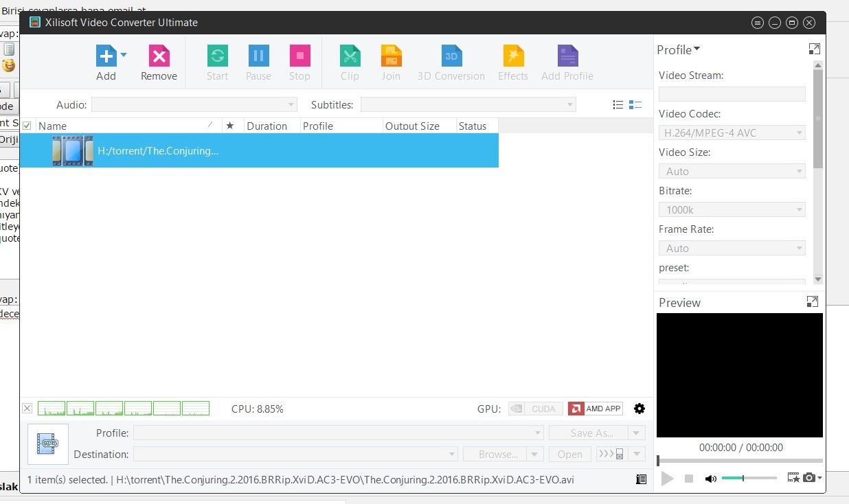849x504 pixels.
Task: Open the Save As dropdown arrow
Action: pyautogui.click(x=637, y=433)
